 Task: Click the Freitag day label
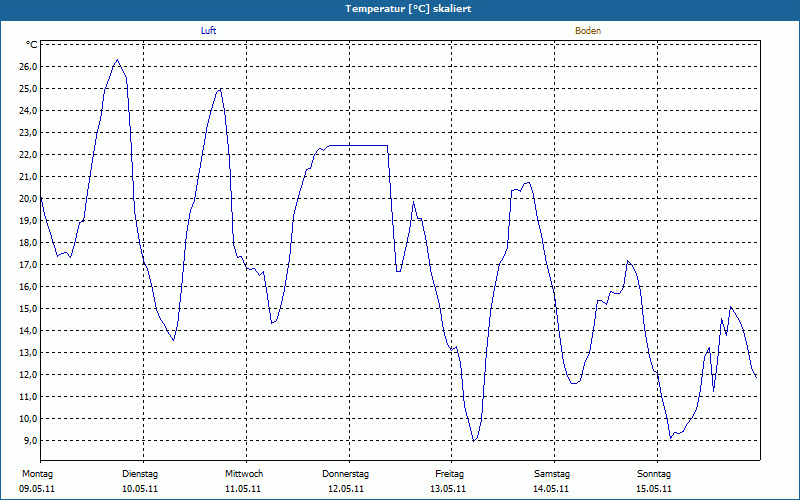pos(449,474)
